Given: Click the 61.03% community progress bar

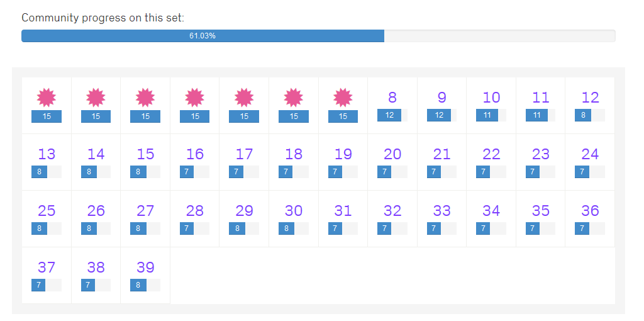Looking at the screenshot, I should coord(318,36).
